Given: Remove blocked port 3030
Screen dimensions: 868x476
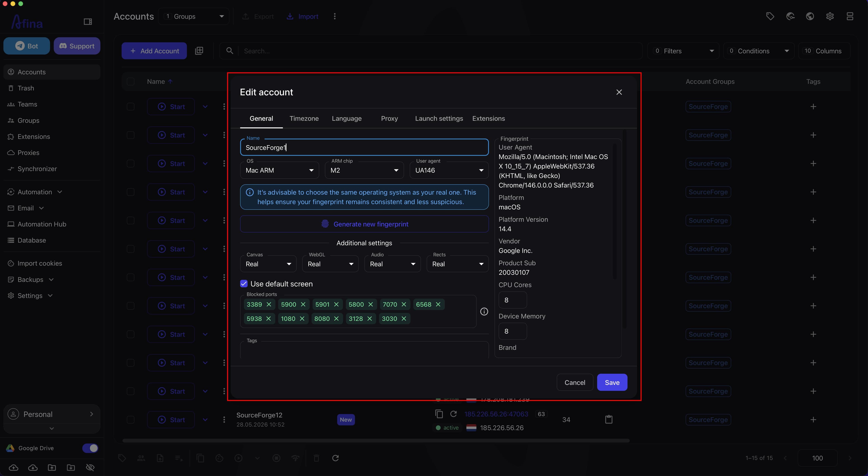Looking at the screenshot, I should click(x=404, y=318).
